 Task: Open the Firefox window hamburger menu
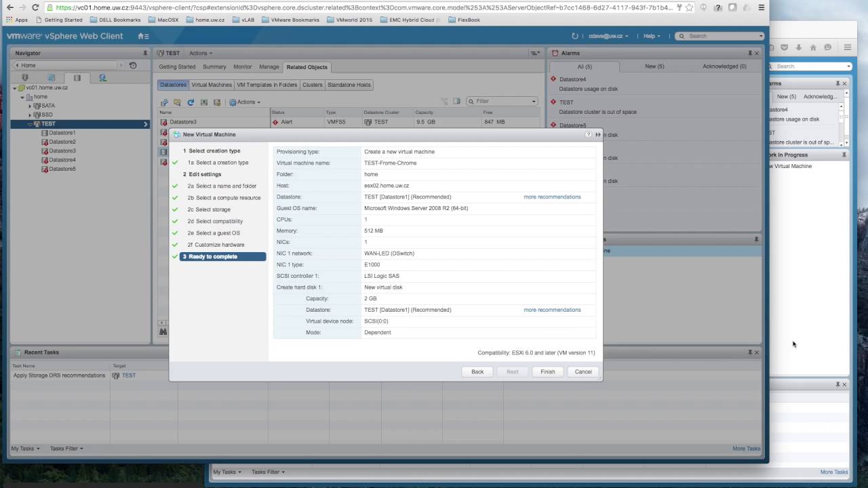point(847,47)
